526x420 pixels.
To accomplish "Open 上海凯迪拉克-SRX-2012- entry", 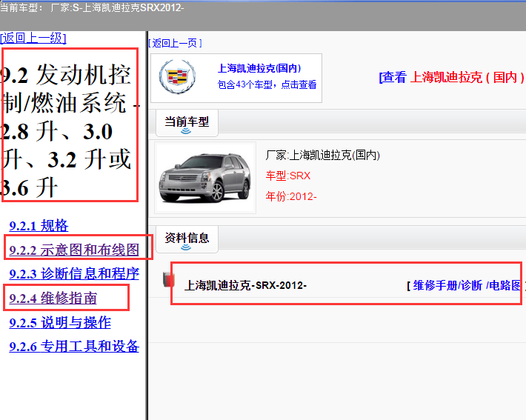I will (x=245, y=285).
